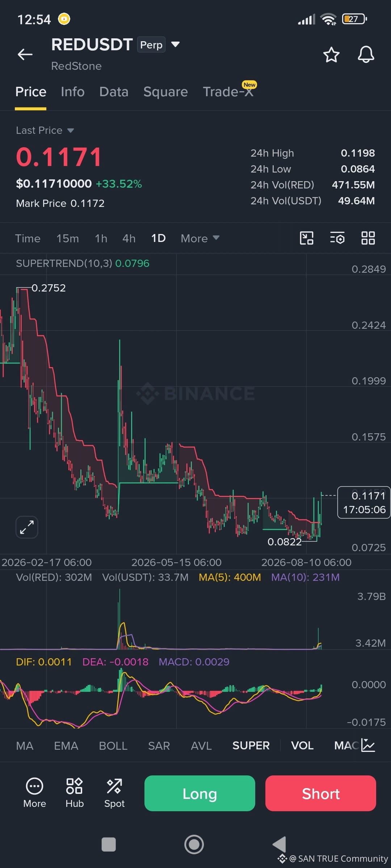Tap the back arrow icon

pos(25,55)
